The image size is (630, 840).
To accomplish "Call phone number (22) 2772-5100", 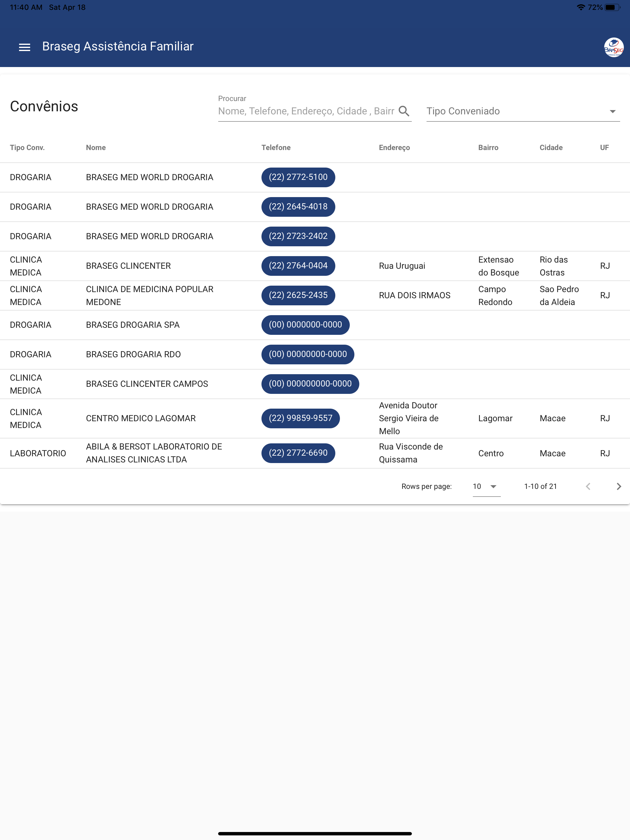I will (x=298, y=177).
